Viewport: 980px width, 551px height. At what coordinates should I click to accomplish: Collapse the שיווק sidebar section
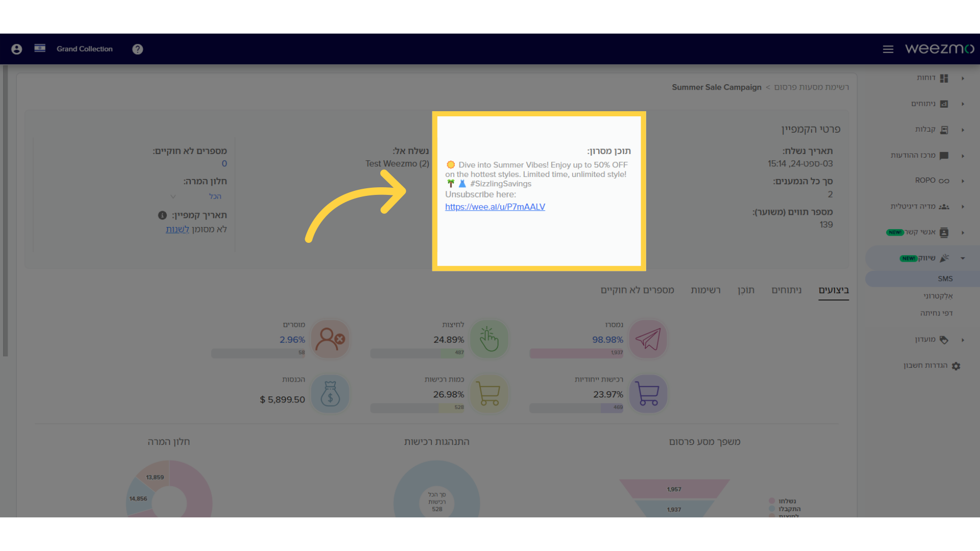[x=963, y=258]
